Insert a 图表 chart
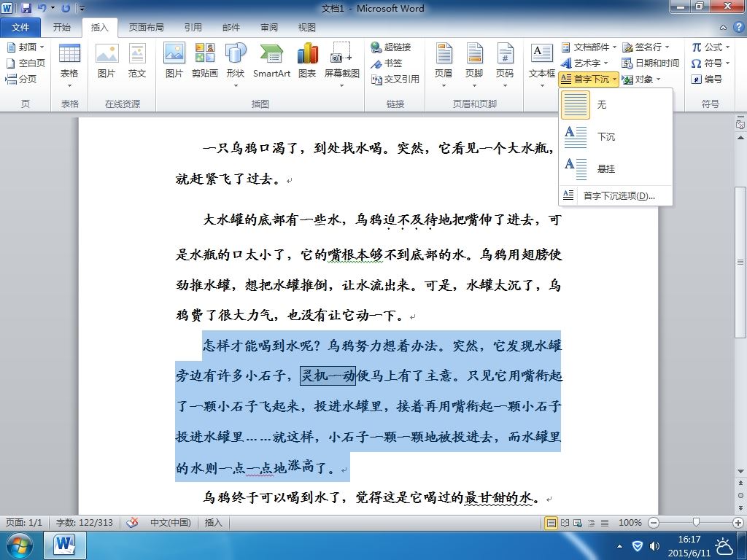Viewport: 747px width, 560px height. click(307, 61)
